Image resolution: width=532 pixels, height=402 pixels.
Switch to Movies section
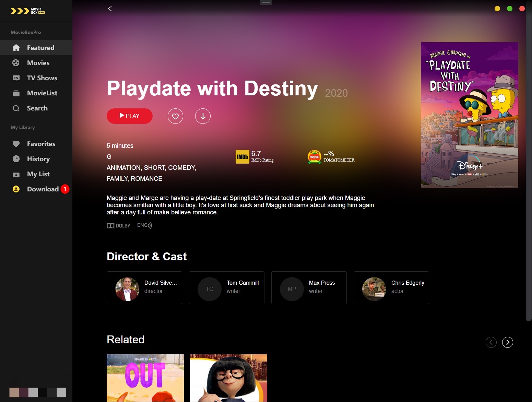36,63
